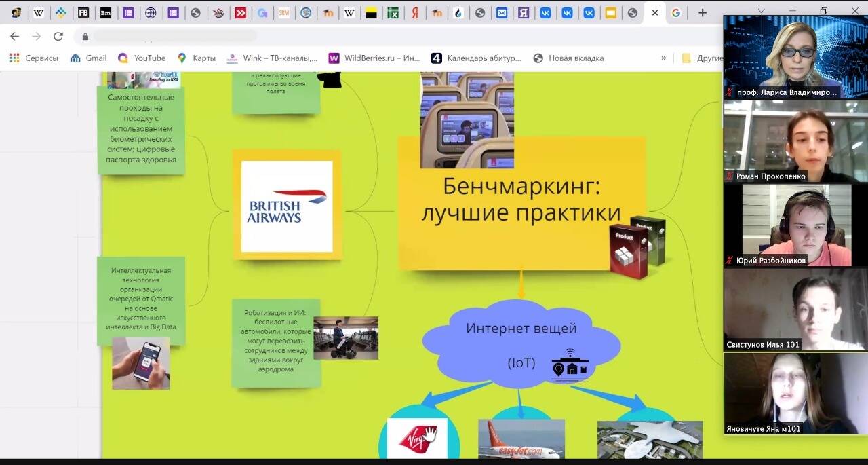The width and height of the screenshot is (868, 465).
Task: Open the Gmail bookmark
Action: (x=89, y=58)
